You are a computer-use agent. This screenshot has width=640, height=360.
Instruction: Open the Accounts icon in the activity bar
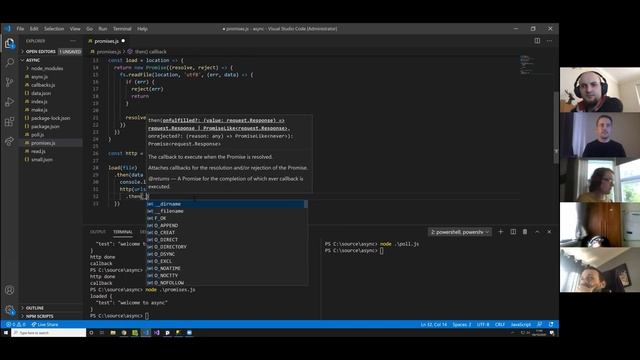[9, 290]
